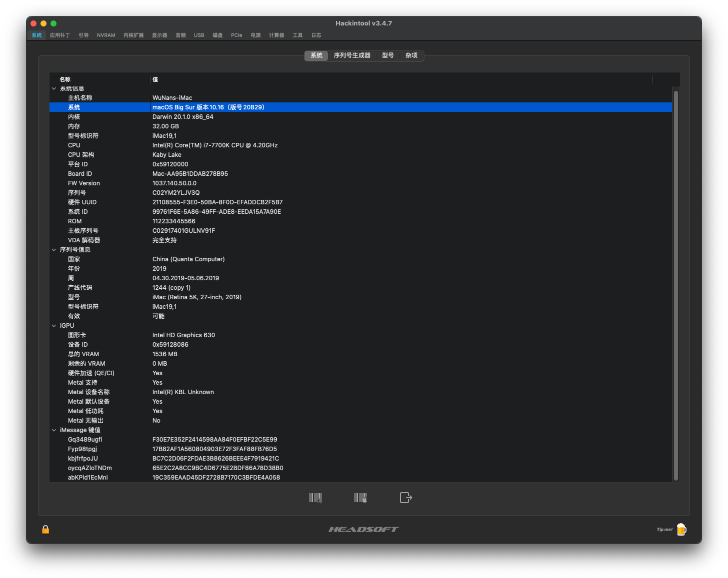
Task: Select the 硬件 UUID row
Action: click(360, 202)
